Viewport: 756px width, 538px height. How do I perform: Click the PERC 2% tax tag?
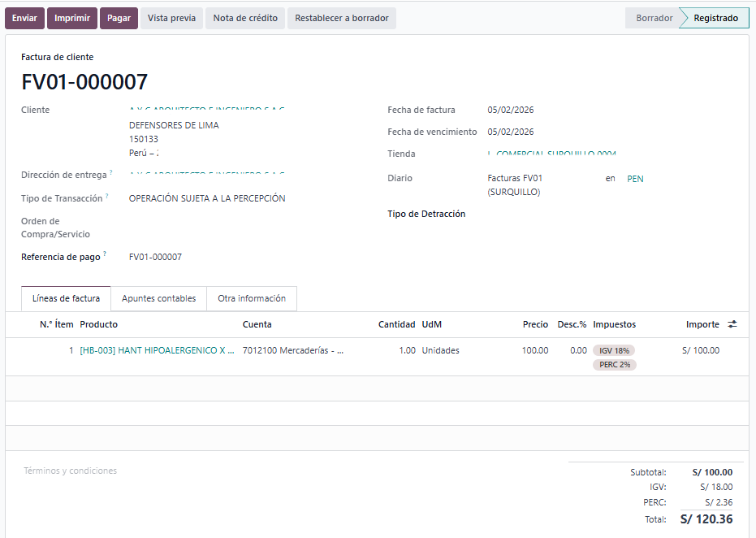[614, 365]
